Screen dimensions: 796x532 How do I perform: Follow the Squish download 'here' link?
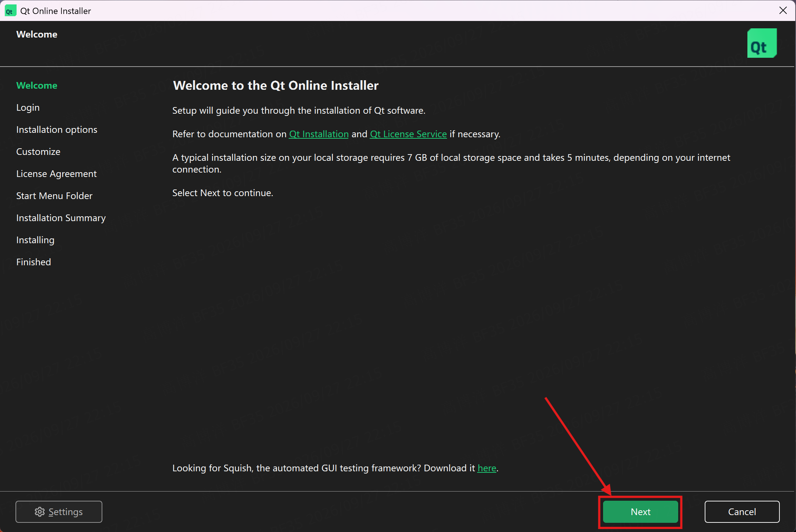[x=487, y=468]
